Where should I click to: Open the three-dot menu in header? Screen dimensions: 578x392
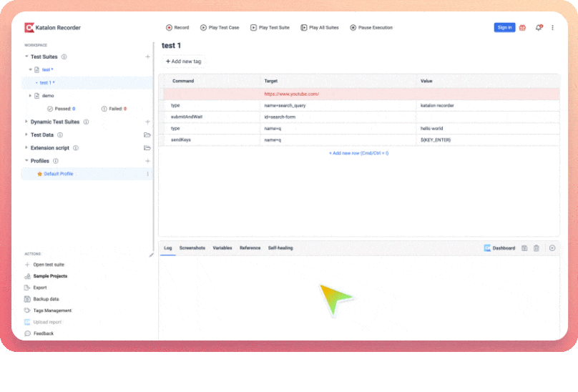552,28
